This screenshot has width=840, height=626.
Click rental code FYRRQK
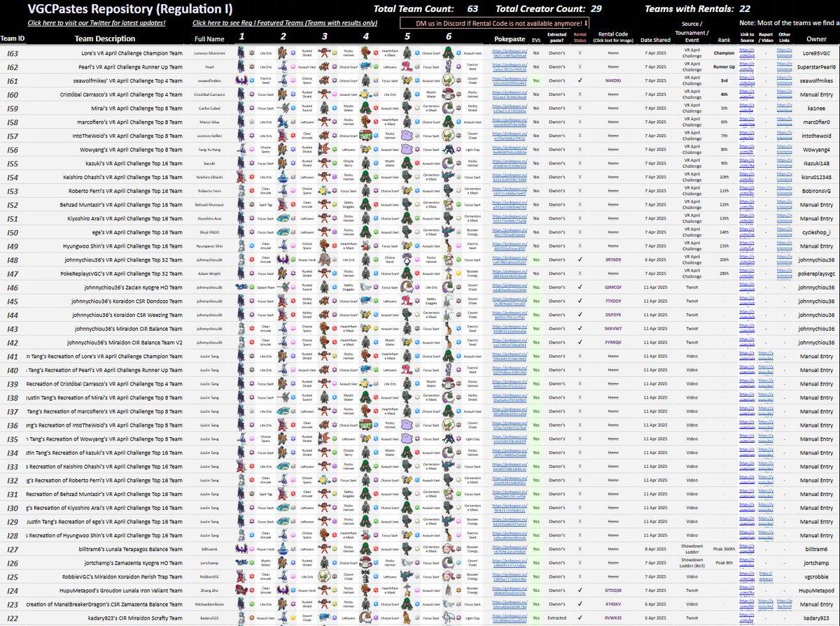click(612, 343)
